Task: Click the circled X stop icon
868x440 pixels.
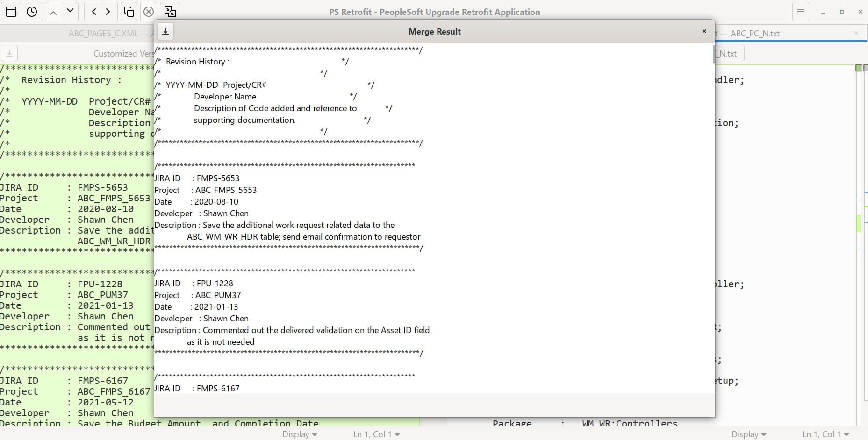Action: click(x=149, y=12)
